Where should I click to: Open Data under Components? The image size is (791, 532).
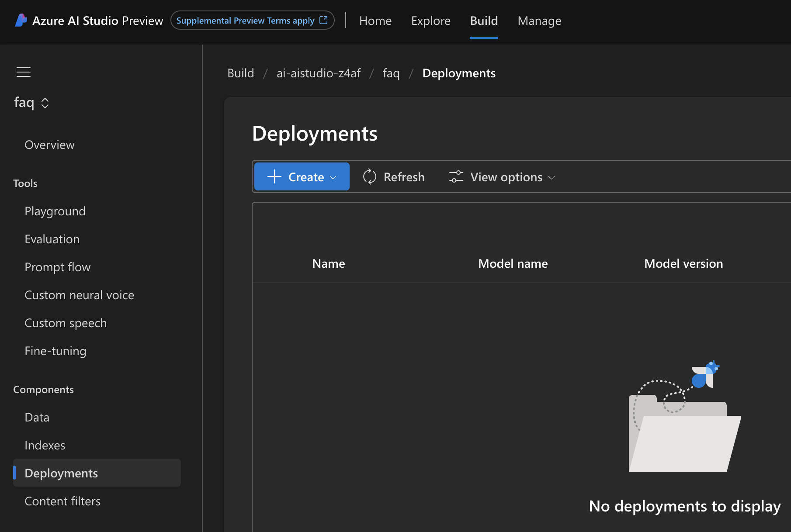[37, 417]
